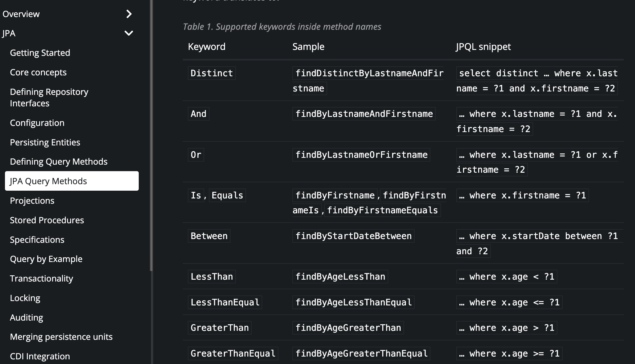Navigate to the Configuration page

(37, 123)
